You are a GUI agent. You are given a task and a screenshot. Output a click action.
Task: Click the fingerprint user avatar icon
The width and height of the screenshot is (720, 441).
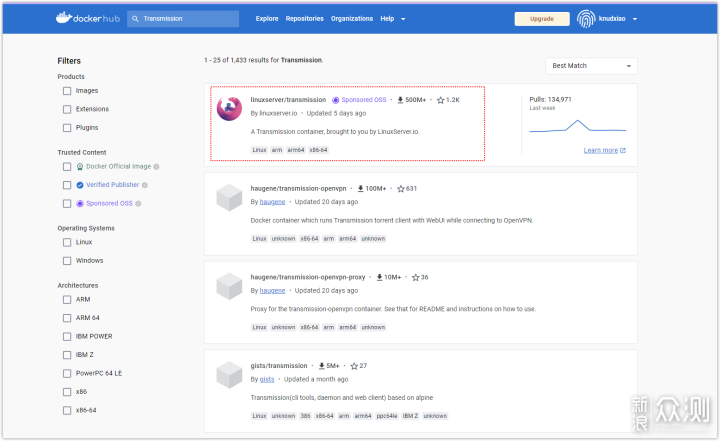pyautogui.click(x=587, y=19)
